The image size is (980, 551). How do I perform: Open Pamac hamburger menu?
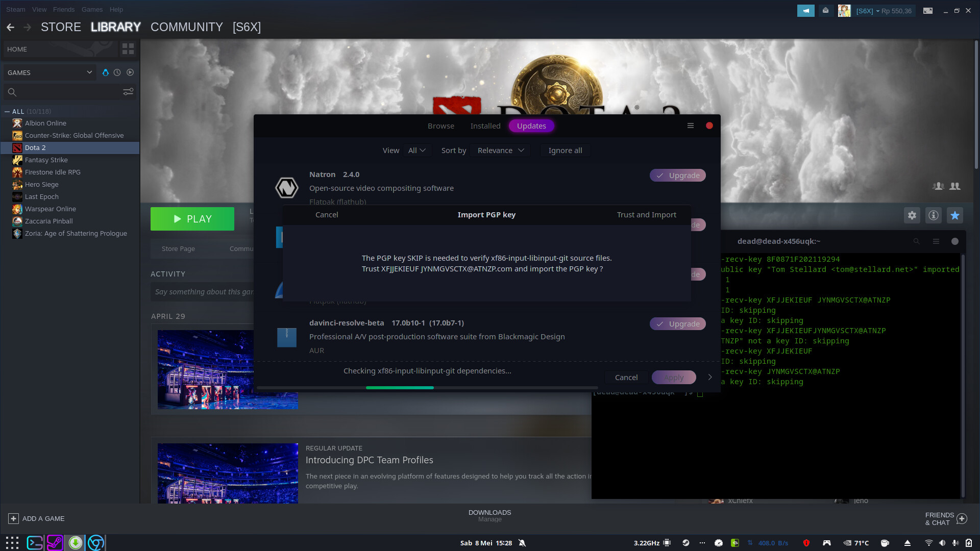pos(691,126)
